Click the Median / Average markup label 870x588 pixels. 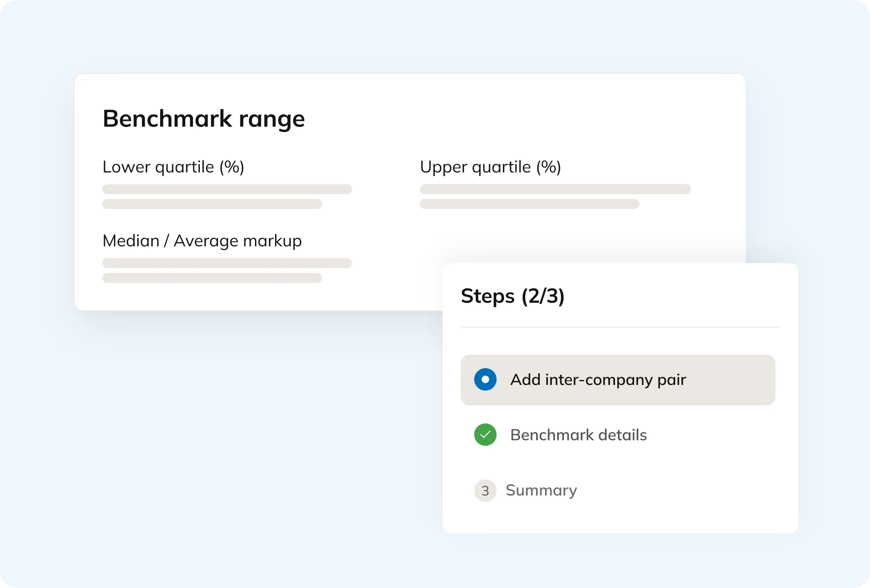(202, 241)
